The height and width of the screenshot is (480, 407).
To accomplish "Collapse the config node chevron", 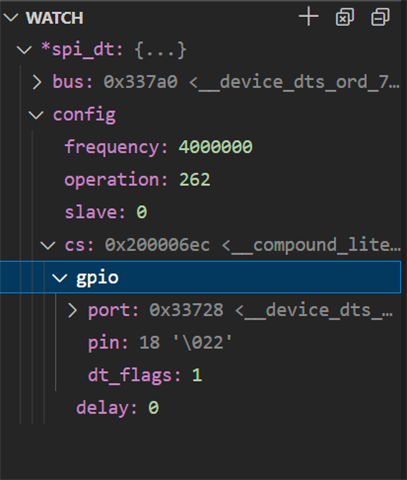I will click(x=36, y=115).
